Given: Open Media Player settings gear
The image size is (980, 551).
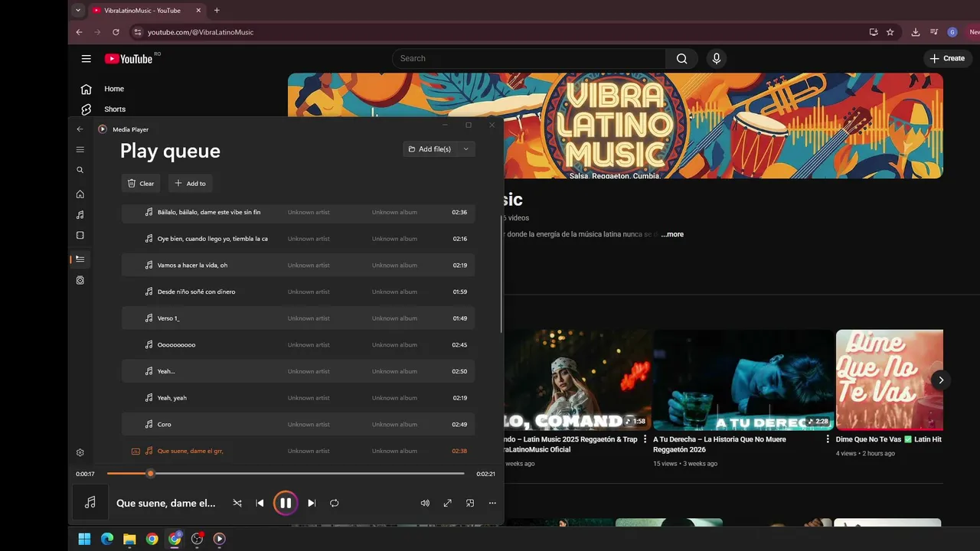Looking at the screenshot, I should [80, 453].
